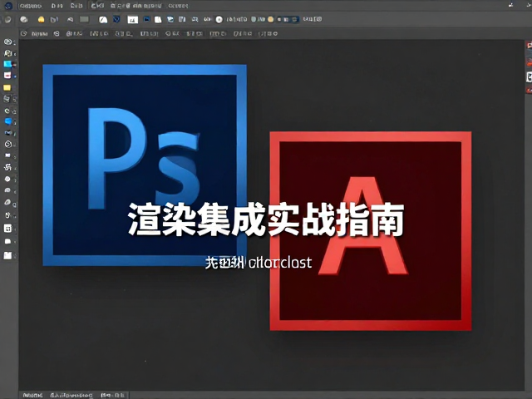Select the yellow folder icon in the left toolbar
This screenshot has width=532, height=399.
[7, 87]
